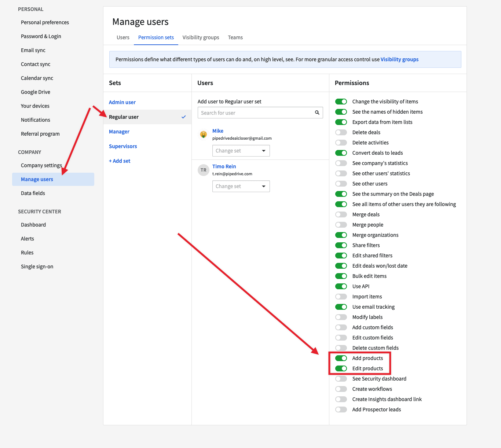
Task: Disable the Add products toggle
Action: point(341,358)
